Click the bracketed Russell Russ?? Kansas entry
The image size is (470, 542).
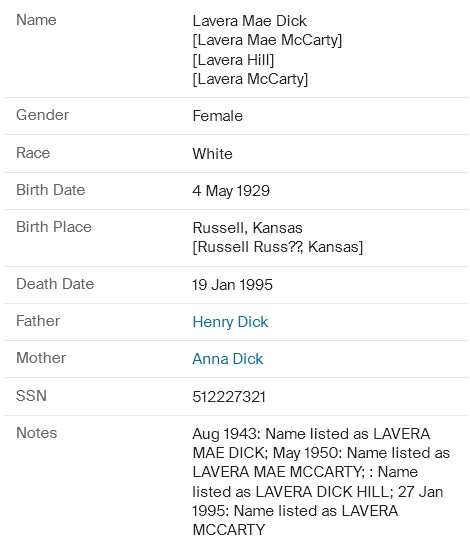(278, 247)
